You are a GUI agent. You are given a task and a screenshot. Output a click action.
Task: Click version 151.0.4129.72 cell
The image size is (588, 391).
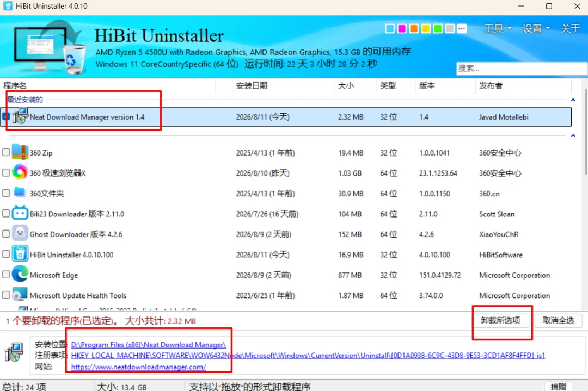point(440,275)
